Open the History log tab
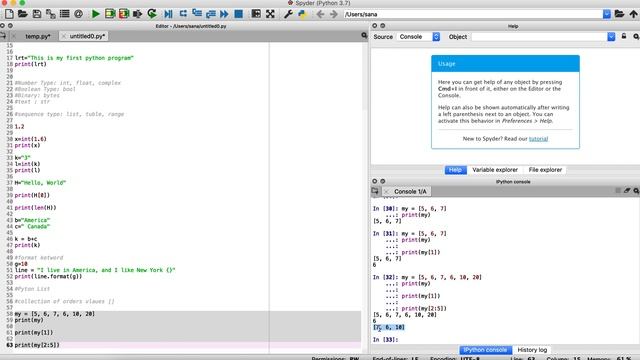The image size is (640, 360). click(x=532, y=350)
